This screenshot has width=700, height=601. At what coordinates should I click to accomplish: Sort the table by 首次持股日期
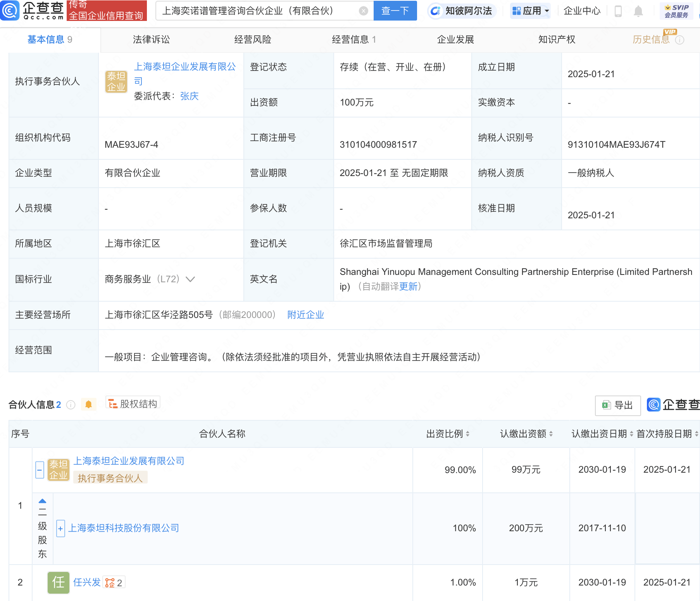click(x=697, y=434)
